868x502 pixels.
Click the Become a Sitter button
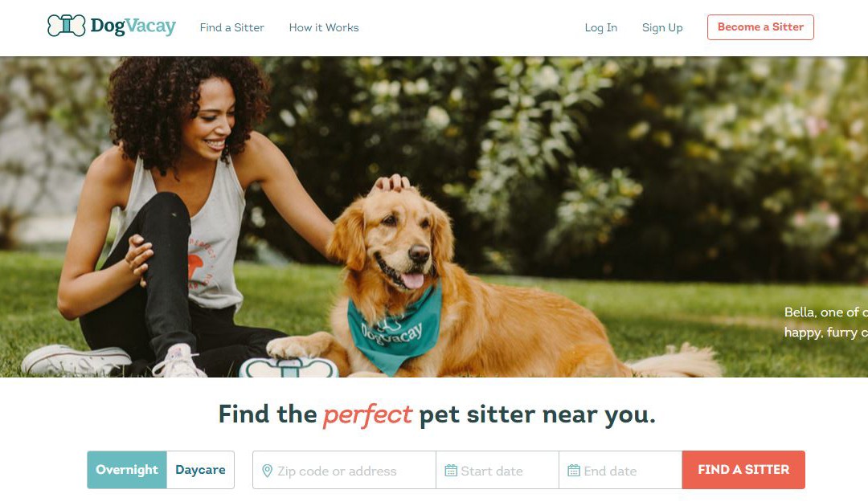(760, 27)
